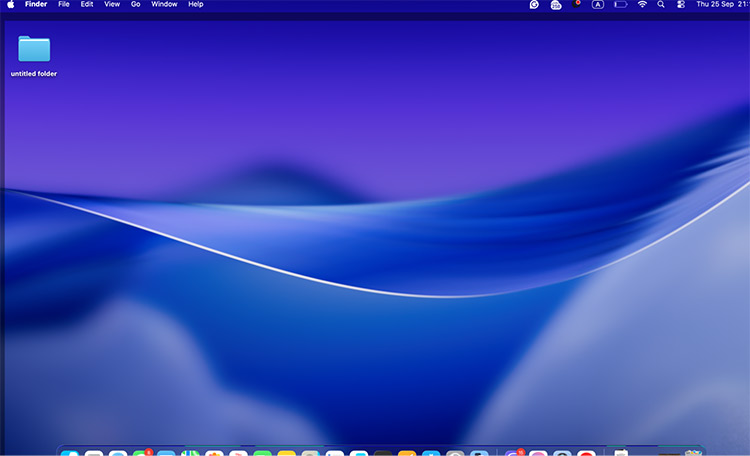Open the Help menu

196,5
